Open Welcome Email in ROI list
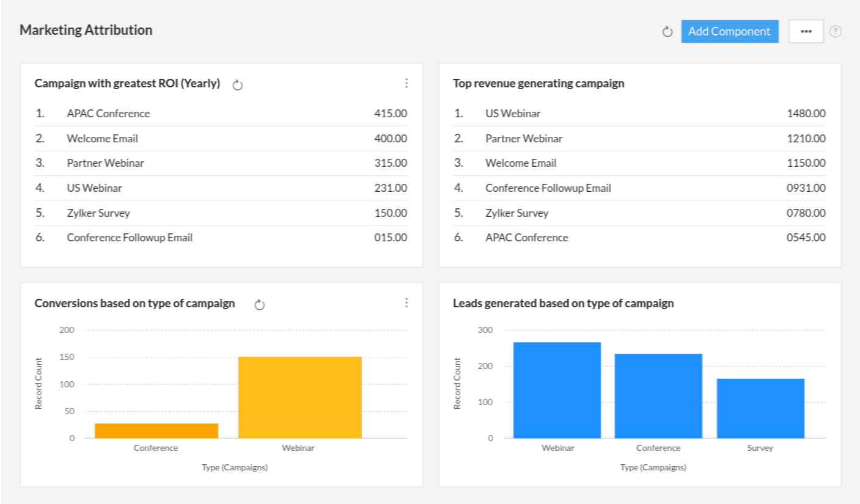Viewport: 860px width, 504px height. [x=102, y=139]
